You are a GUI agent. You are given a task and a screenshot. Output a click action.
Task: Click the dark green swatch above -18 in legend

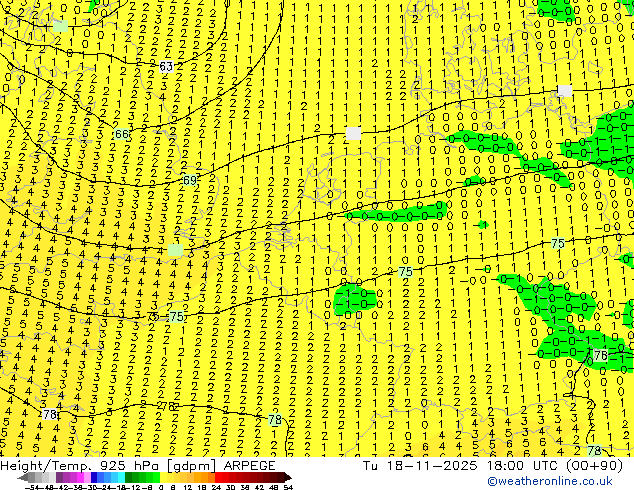point(129,478)
